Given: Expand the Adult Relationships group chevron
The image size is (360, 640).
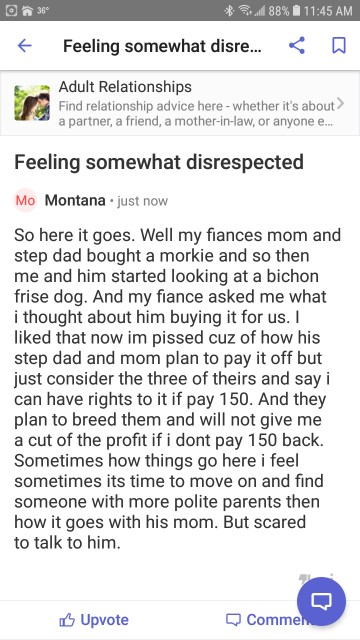Looking at the screenshot, I should point(340,104).
